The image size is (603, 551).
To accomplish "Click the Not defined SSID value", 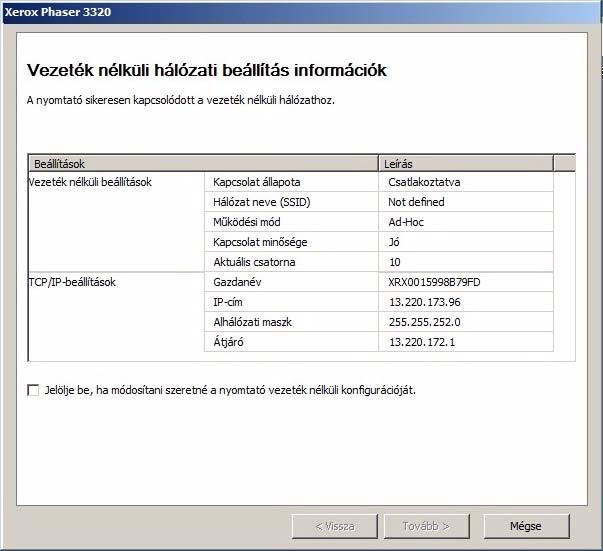I will (466, 202).
